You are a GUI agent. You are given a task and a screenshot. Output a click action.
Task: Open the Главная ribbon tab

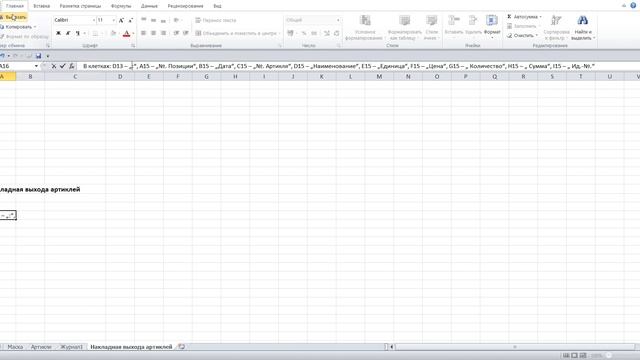coord(15,6)
